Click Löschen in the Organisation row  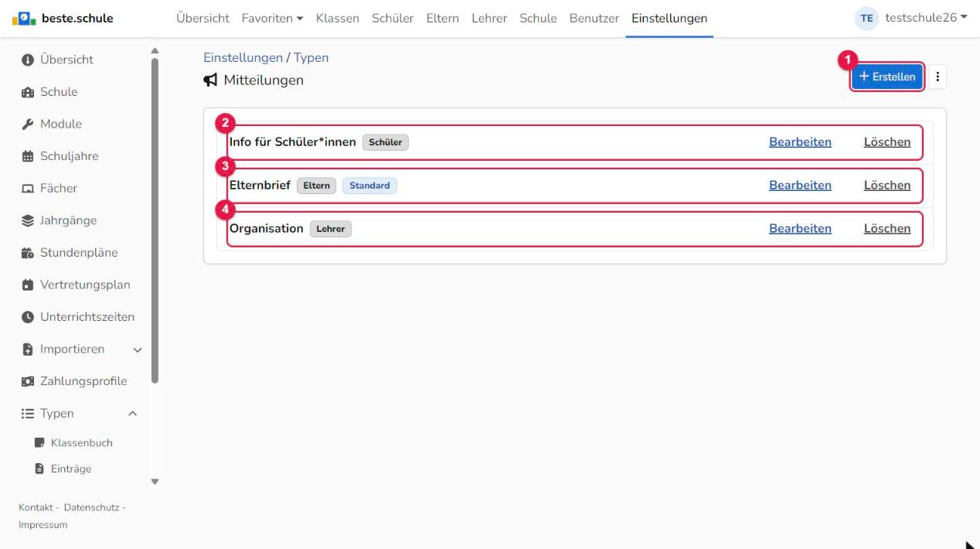pos(887,229)
